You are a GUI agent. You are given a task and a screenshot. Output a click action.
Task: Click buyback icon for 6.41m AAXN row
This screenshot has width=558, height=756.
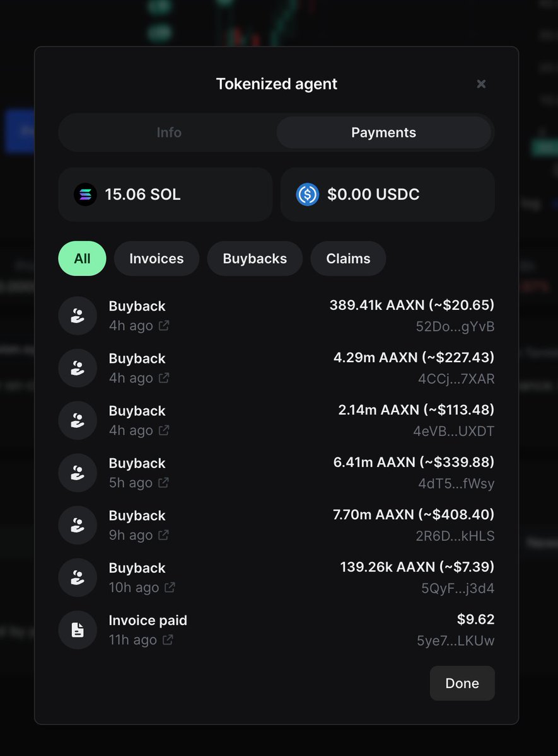[x=78, y=473]
